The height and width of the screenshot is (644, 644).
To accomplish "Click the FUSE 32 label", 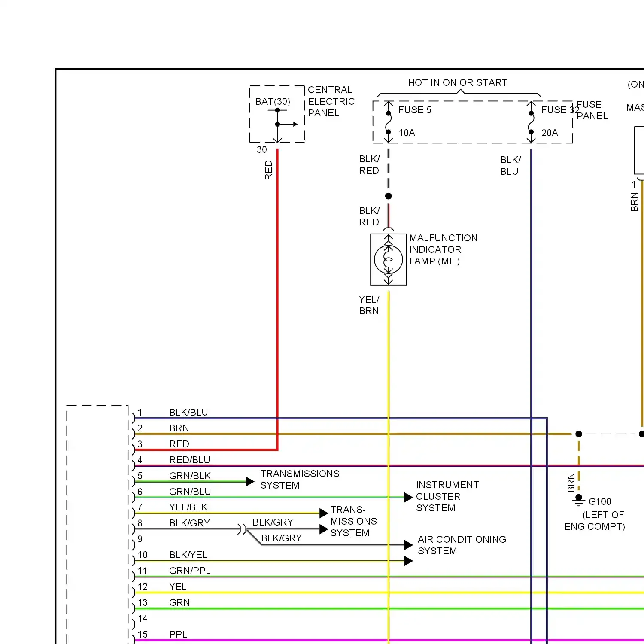I will click(560, 110).
